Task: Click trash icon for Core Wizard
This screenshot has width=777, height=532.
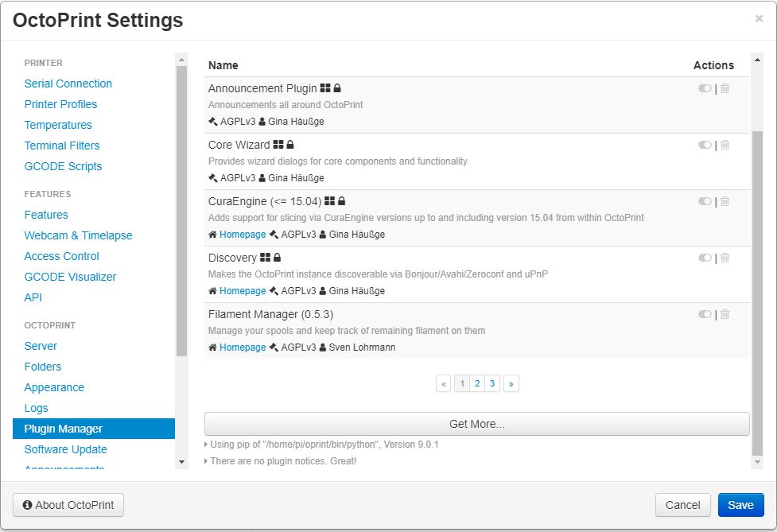Action: (x=725, y=145)
